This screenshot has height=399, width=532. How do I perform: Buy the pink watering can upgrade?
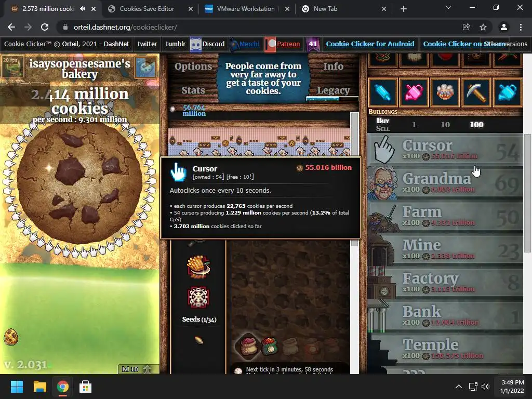pos(414,92)
